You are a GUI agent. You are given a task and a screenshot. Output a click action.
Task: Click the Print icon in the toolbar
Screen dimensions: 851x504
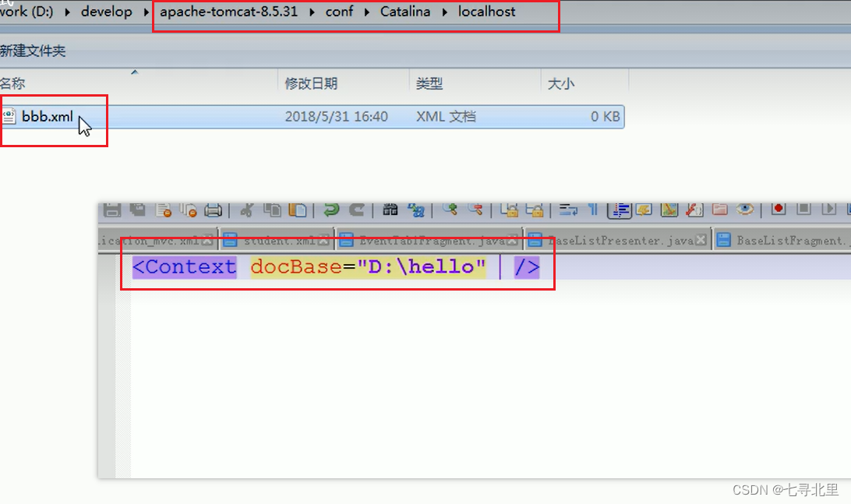tap(214, 210)
